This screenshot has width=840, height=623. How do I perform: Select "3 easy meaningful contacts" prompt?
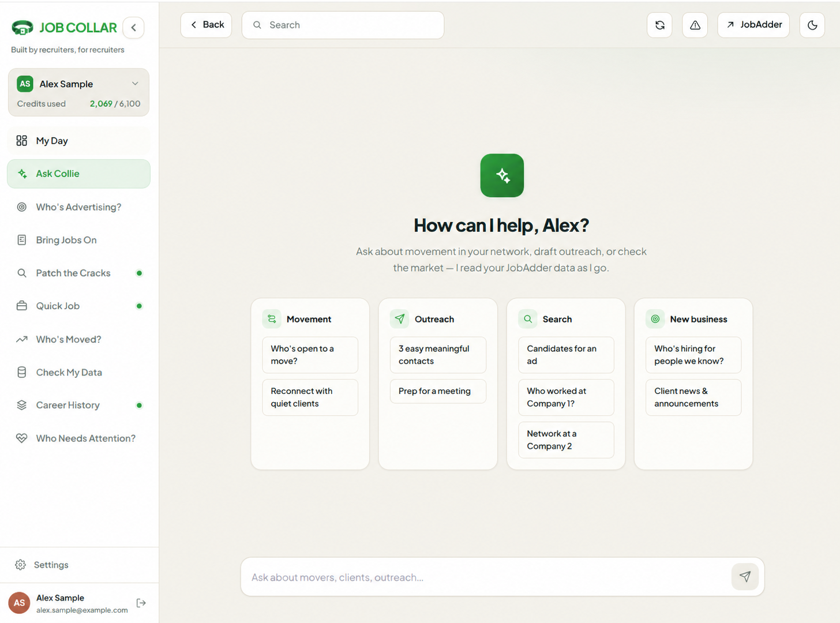pos(438,355)
